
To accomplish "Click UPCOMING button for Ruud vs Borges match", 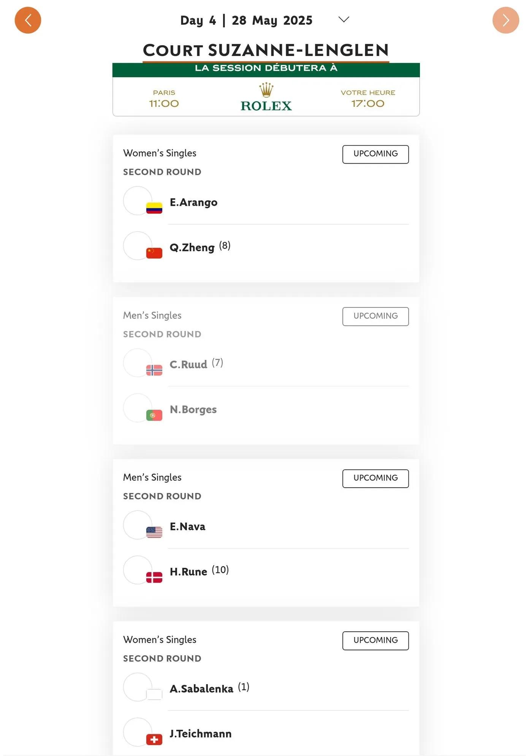I will (375, 316).
